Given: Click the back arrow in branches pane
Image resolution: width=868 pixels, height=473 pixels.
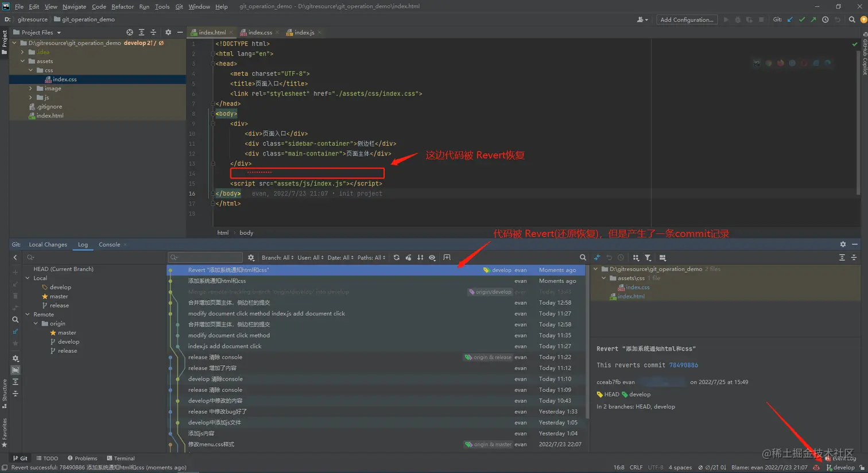Looking at the screenshot, I should point(15,258).
